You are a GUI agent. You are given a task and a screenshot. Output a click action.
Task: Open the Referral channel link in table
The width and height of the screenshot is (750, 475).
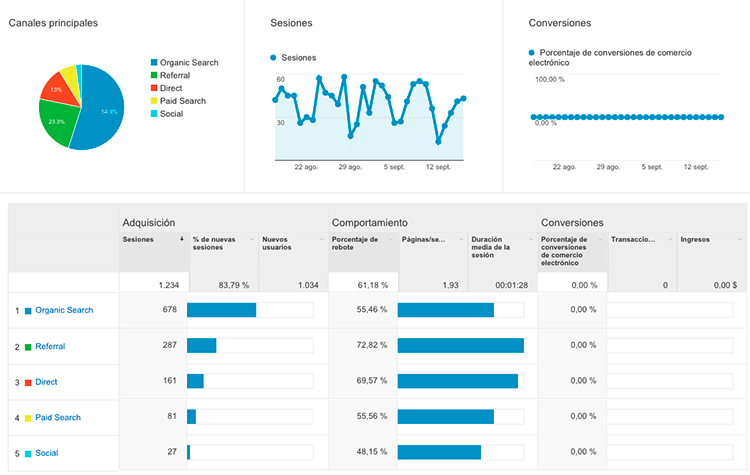click(50, 346)
